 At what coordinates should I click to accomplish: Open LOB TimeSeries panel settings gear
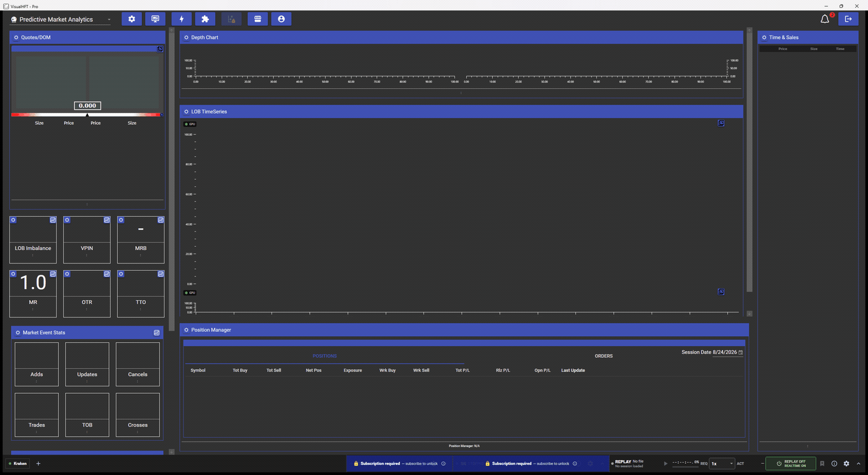(186, 112)
